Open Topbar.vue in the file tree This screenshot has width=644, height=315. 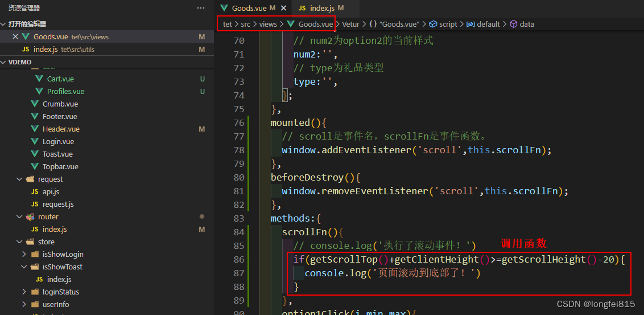60,166
